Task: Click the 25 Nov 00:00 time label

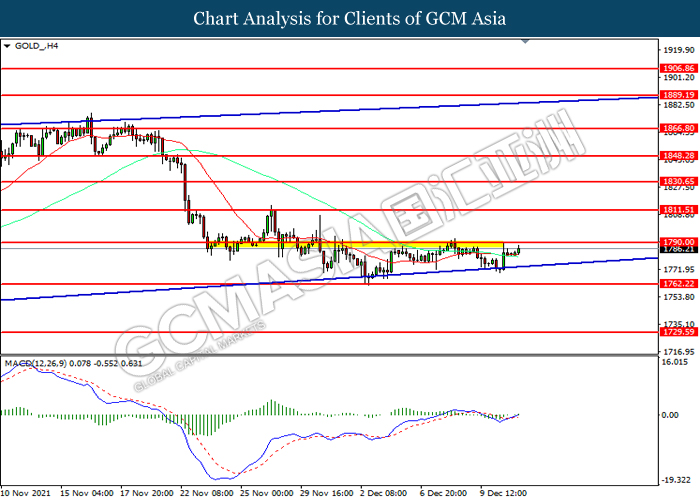Action: (267, 493)
